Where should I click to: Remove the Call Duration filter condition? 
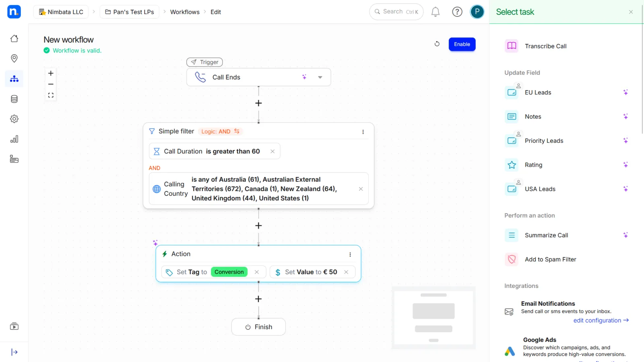pos(272,152)
